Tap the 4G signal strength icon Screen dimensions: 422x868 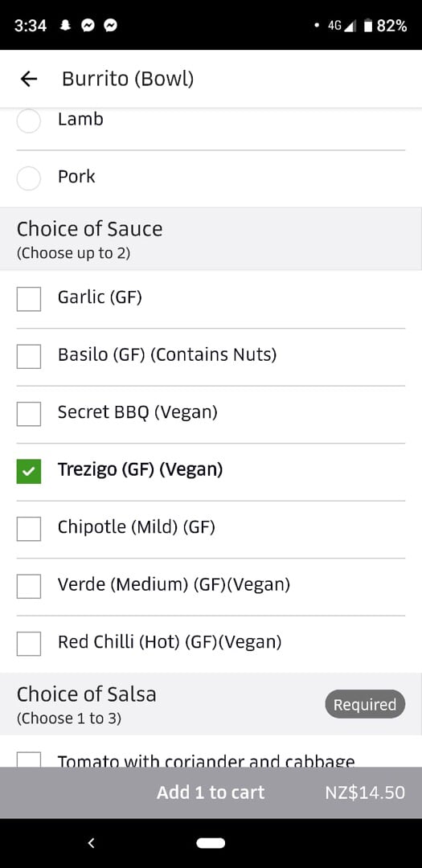point(342,26)
